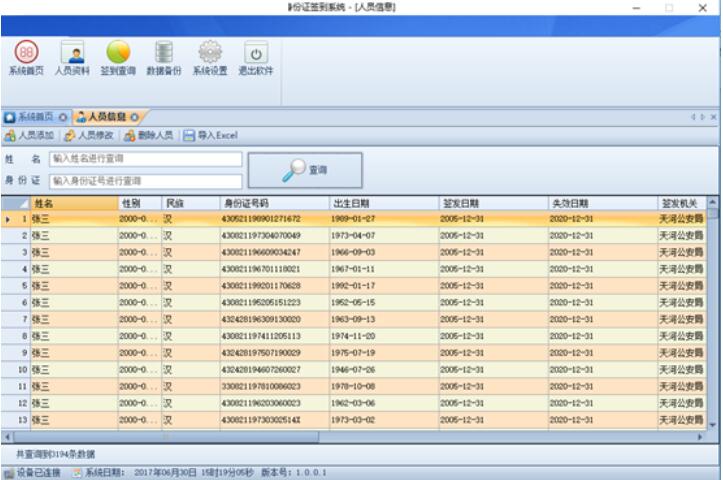Click 导入Excel import option
The width and height of the screenshot is (723, 480).
(x=210, y=135)
